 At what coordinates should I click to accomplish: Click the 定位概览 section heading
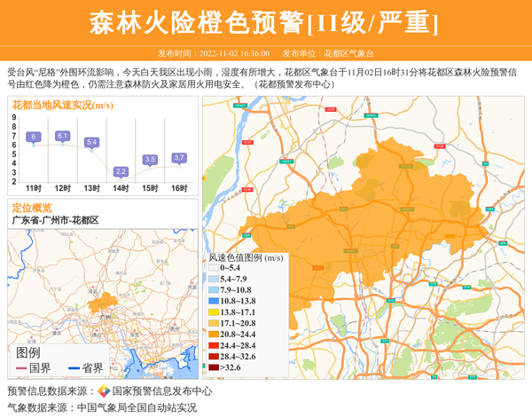click(32, 207)
